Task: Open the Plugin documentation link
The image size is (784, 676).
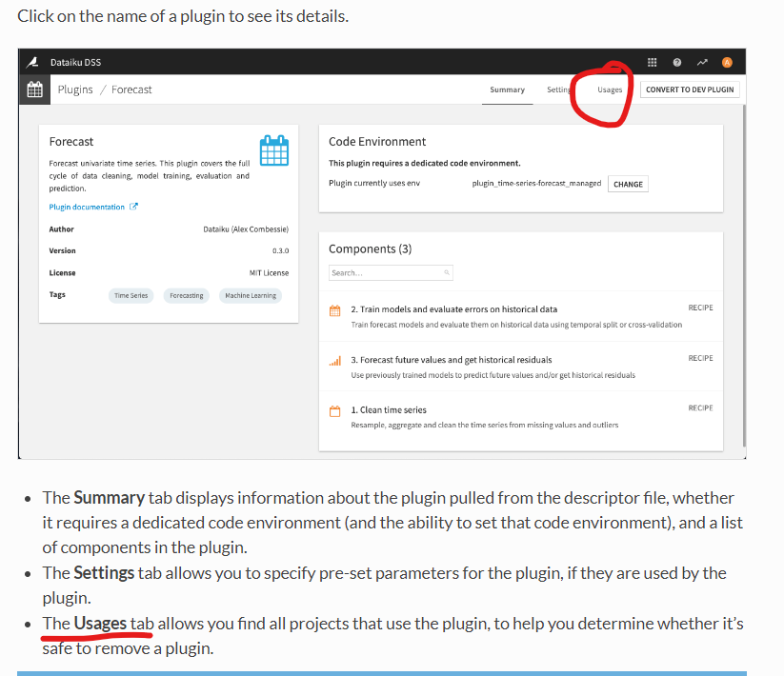Action: click(87, 207)
